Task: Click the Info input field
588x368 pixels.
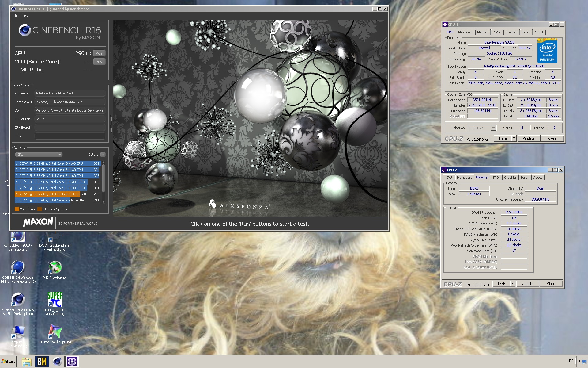Action: click(x=70, y=136)
